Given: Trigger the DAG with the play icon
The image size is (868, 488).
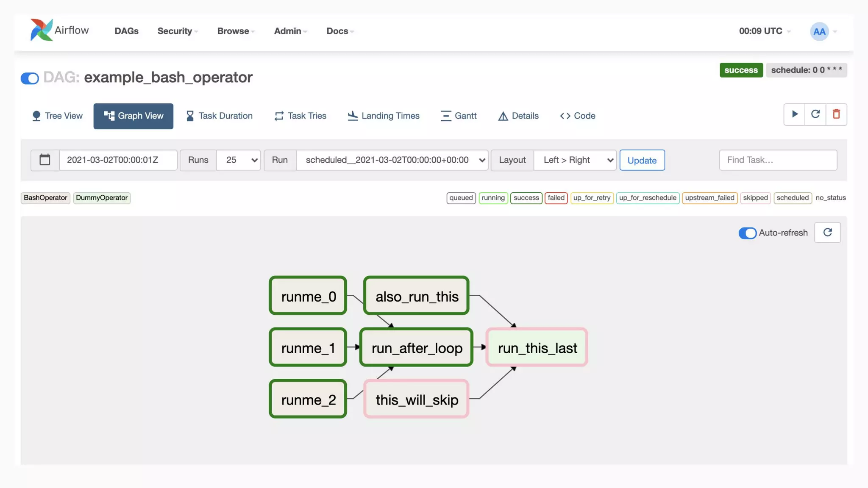Looking at the screenshot, I should click(795, 114).
